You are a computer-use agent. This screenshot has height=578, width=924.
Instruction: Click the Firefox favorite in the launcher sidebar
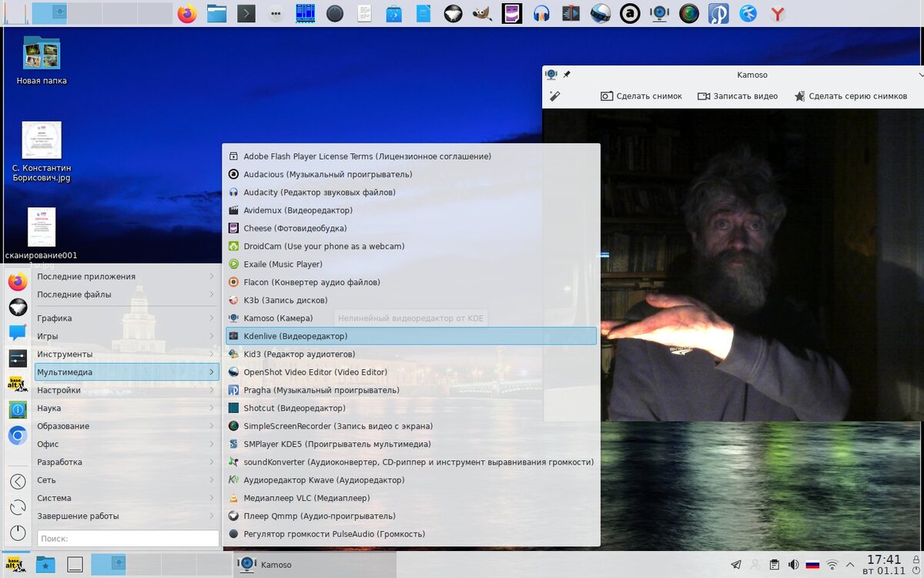point(18,281)
